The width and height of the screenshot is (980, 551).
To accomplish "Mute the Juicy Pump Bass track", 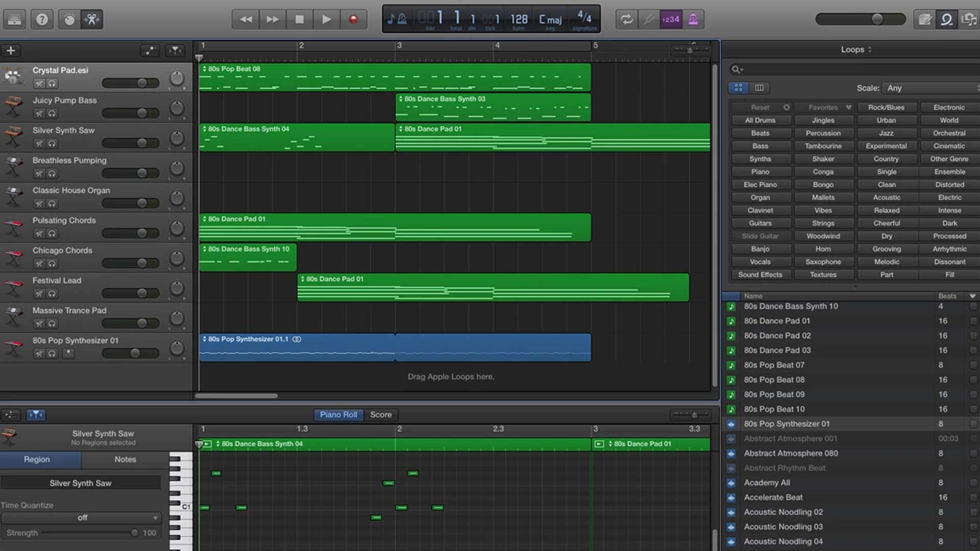I will [38, 113].
